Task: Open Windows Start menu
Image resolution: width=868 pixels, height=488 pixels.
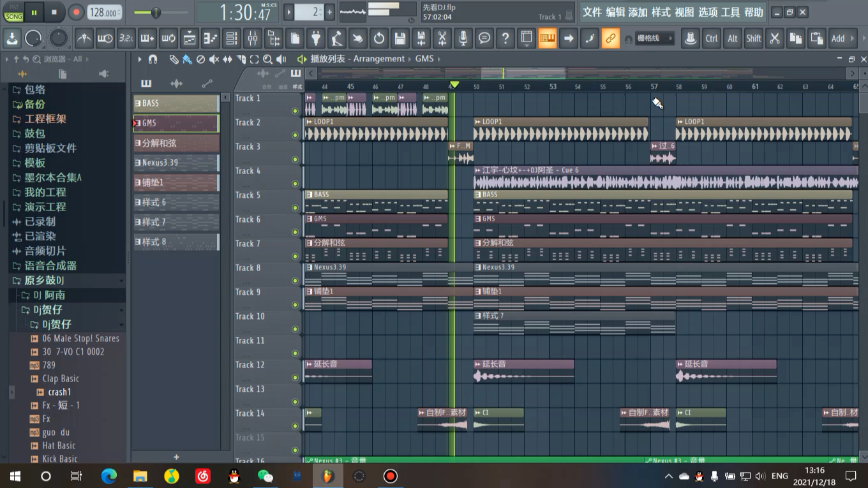Action: click(15, 476)
